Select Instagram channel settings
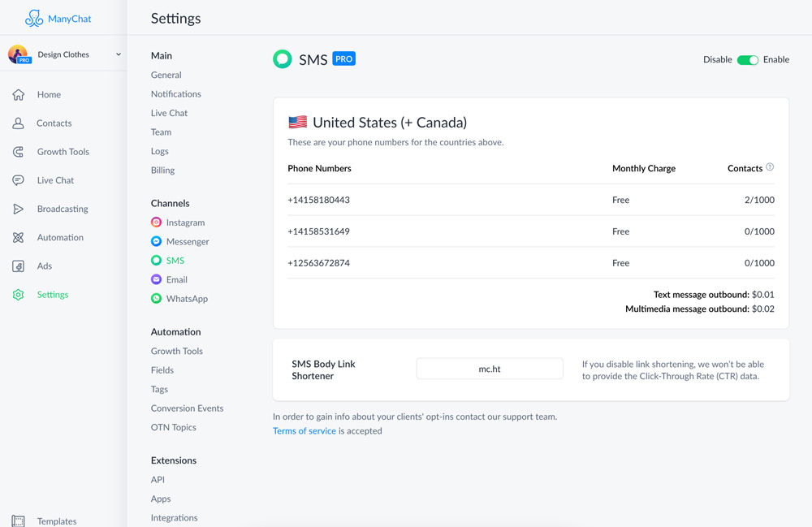This screenshot has width=812, height=527. pyautogui.click(x=185, y=222)
